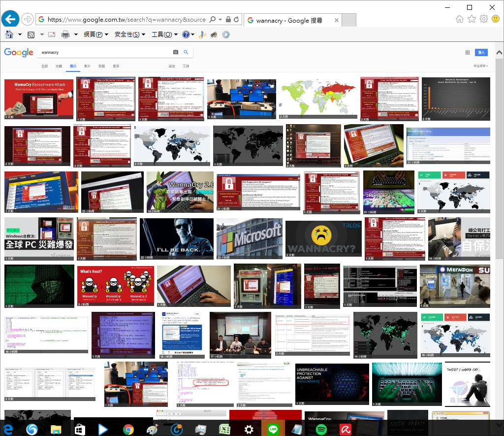Open the WannaCry 2.0 green Cell character thumbnail

[180, 192]
